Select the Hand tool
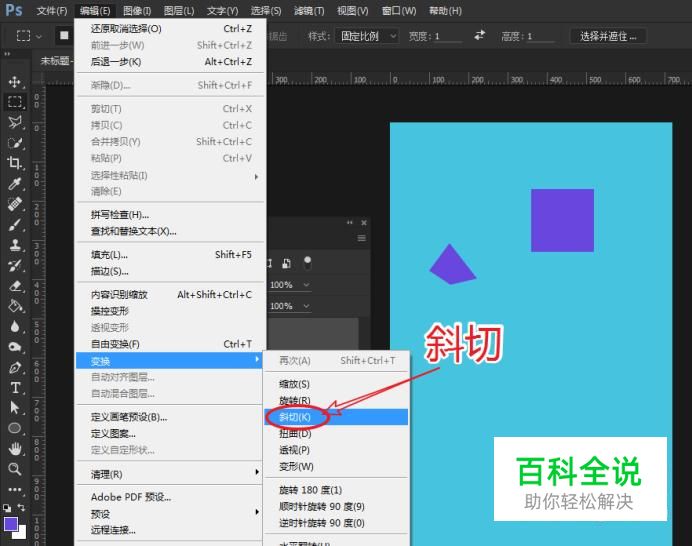 [15, 449]
